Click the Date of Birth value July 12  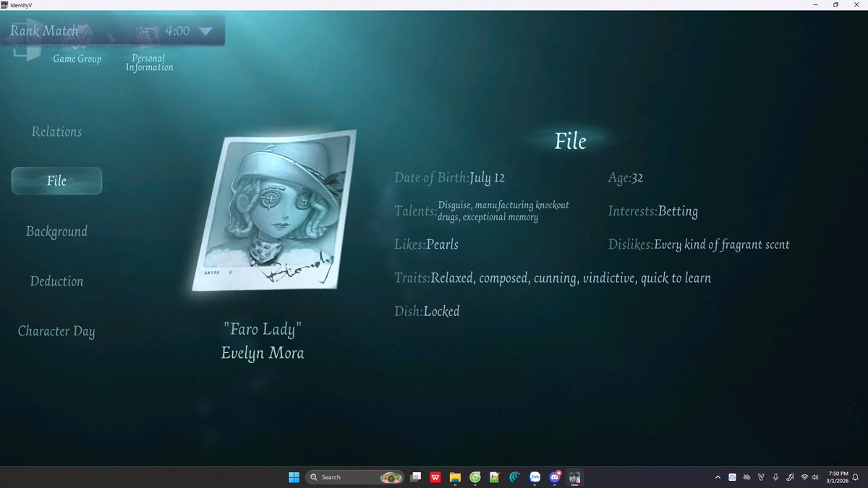coord(487,178)
